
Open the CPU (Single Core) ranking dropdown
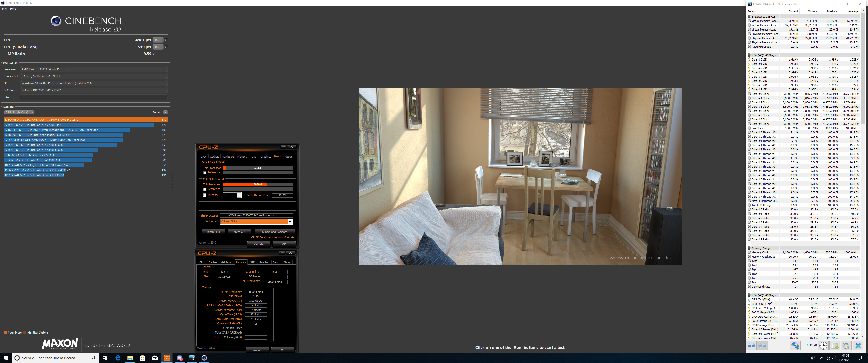(x=19, y=112)
